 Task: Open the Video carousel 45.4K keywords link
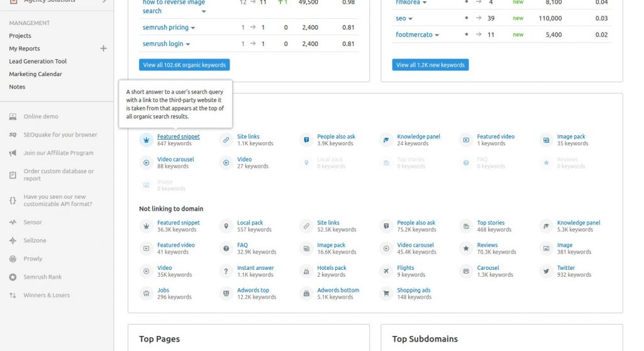tap(415, 245)
